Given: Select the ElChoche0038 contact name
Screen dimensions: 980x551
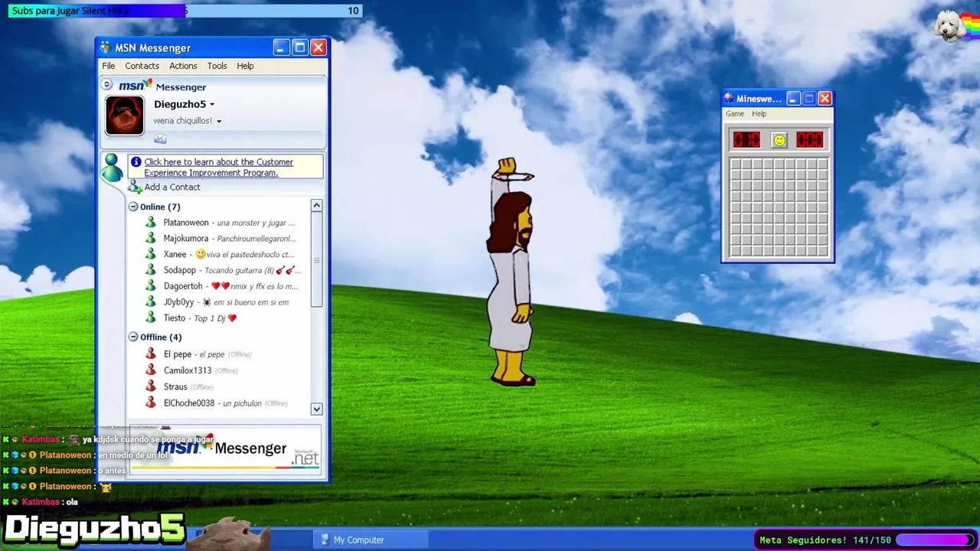Looking at the screenshot, I should pos(189,403).
